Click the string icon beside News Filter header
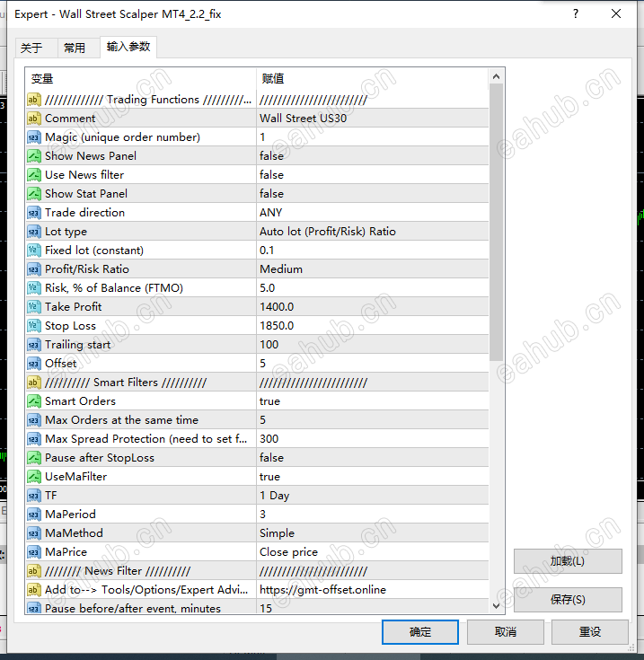Image resolution: width=644 pixels, height=660 pixels. coord(34,571)
